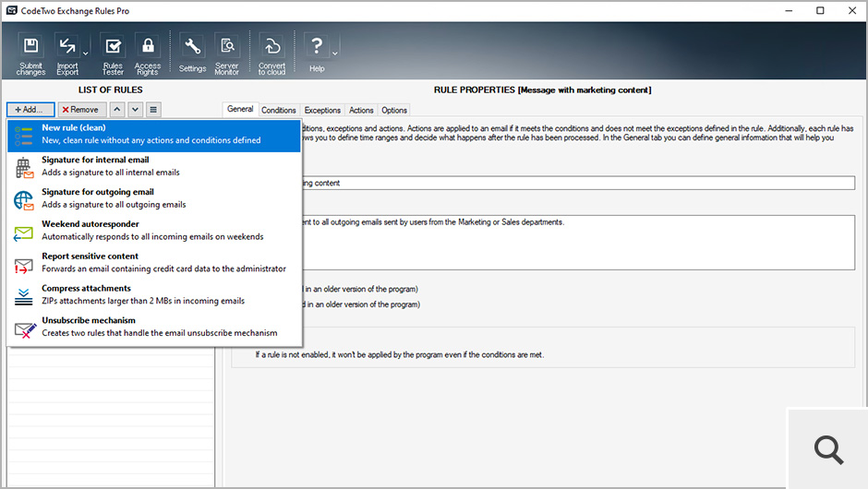Click the unsubscribe mechanism envelope icon

[25, 330]
